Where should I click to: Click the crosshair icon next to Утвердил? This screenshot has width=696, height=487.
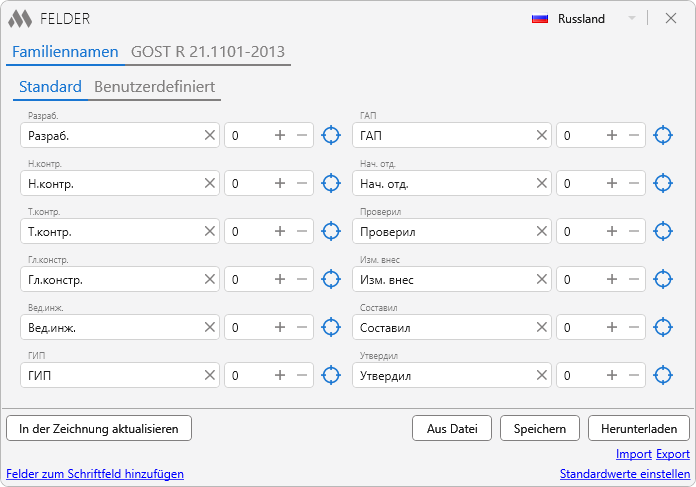coord(662,375)
